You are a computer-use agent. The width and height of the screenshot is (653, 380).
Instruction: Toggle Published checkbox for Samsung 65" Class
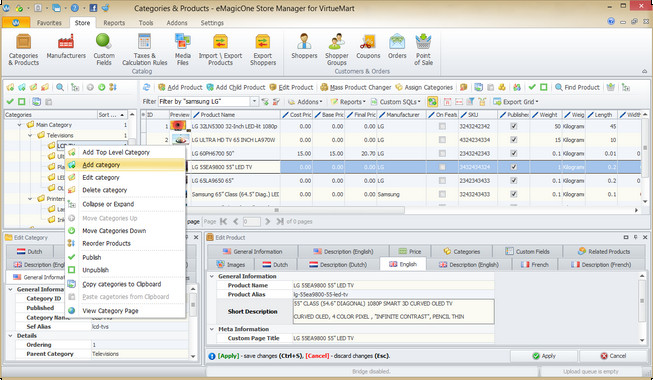513,194
